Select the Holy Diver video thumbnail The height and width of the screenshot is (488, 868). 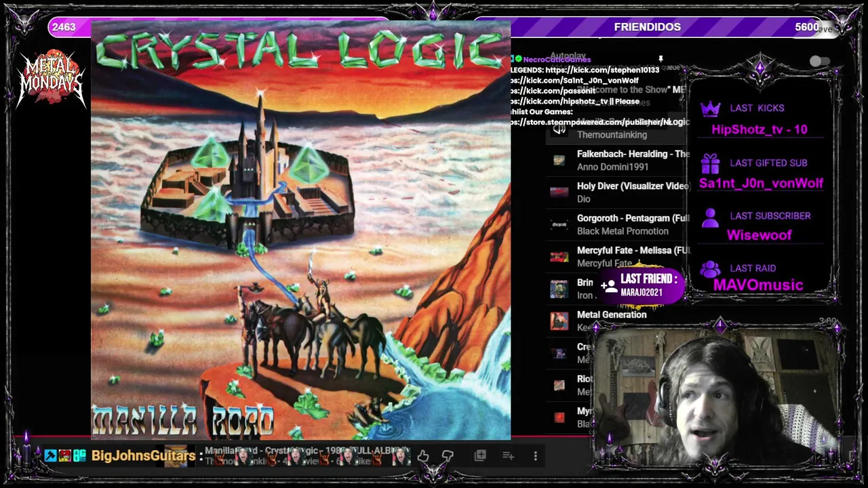[559, 192]
